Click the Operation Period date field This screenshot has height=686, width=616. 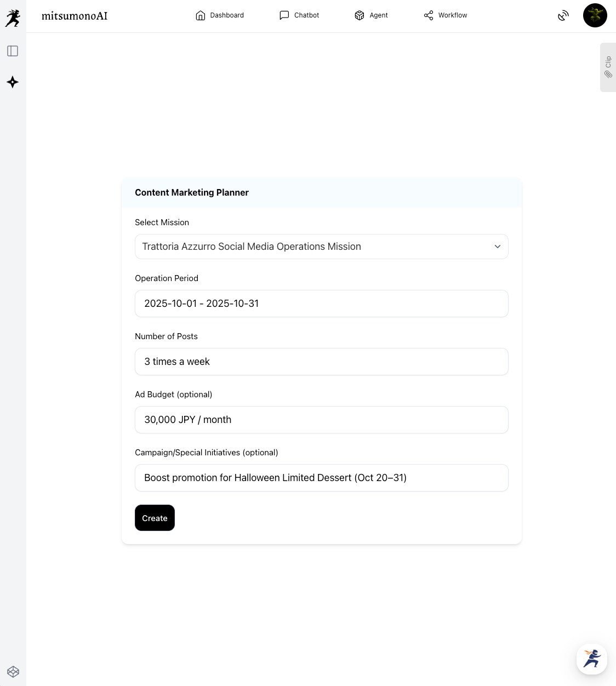pos(321,304)
